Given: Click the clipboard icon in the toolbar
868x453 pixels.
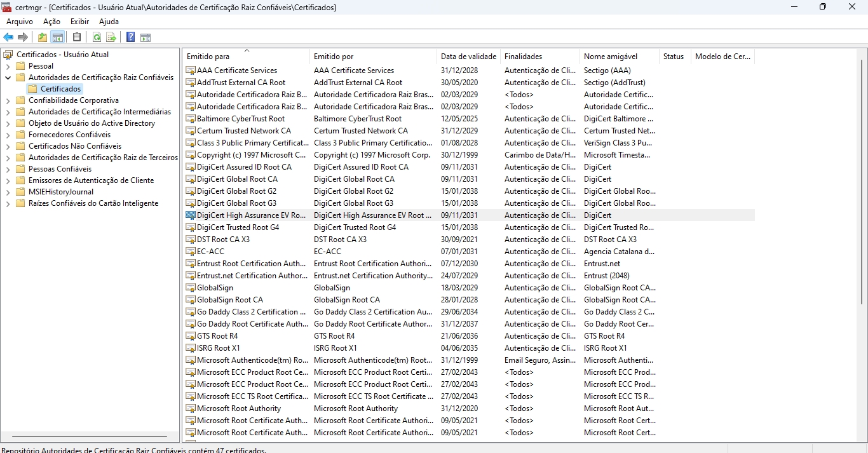Looking at the screenshot, I should coord(77,37).
